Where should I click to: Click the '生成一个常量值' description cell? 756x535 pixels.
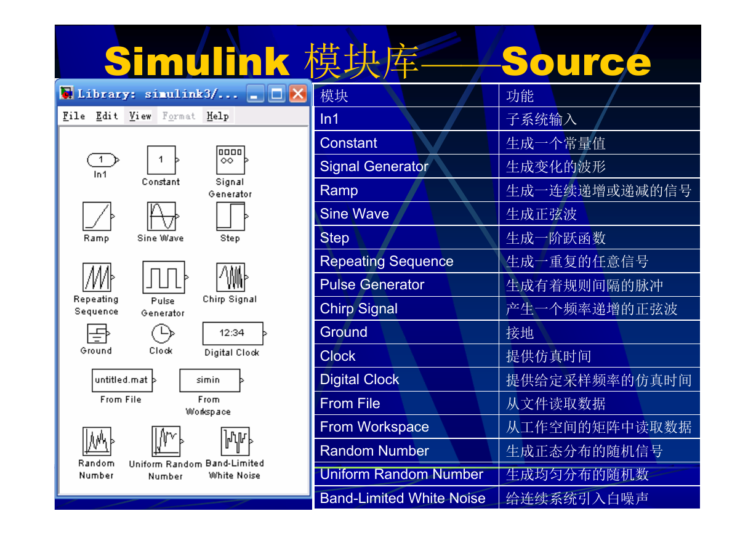click(x=600, y=143)
